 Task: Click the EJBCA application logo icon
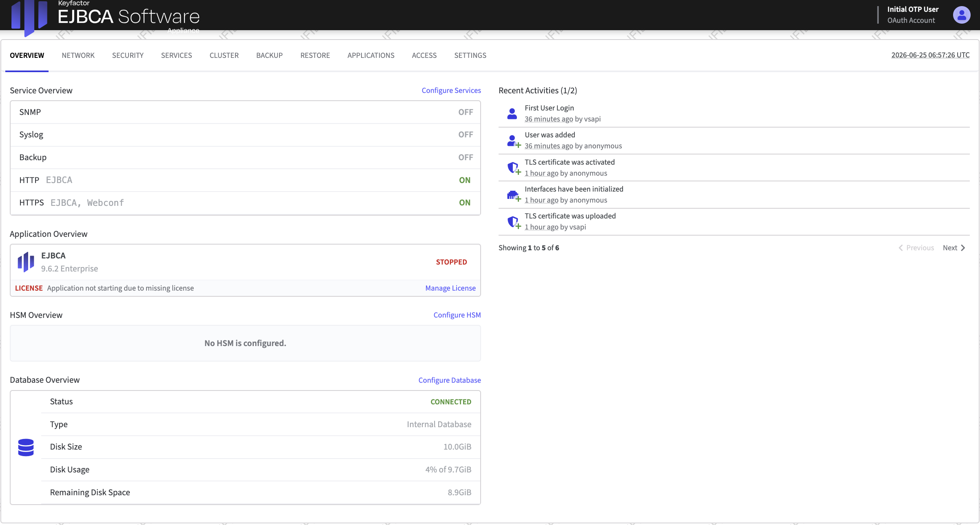pyautogui.click(x=26, y=262)
